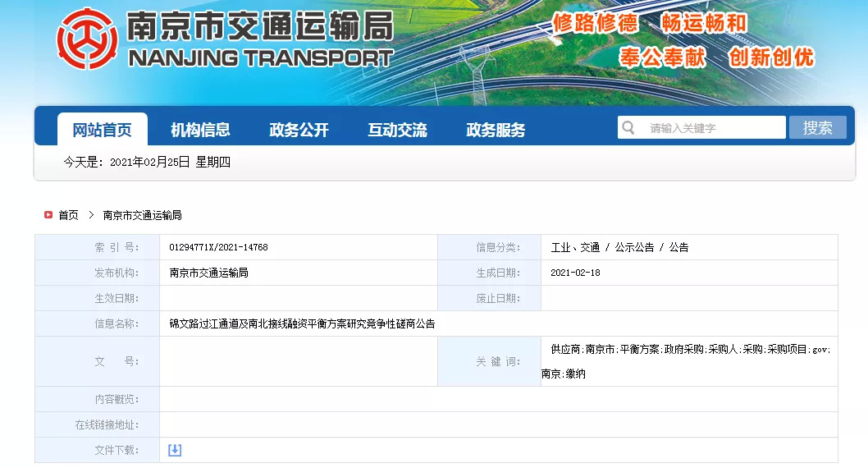Click the 生效日期 label cell
Image resolution: width=868 pixels, height=468 pixels.
point(98,298)
